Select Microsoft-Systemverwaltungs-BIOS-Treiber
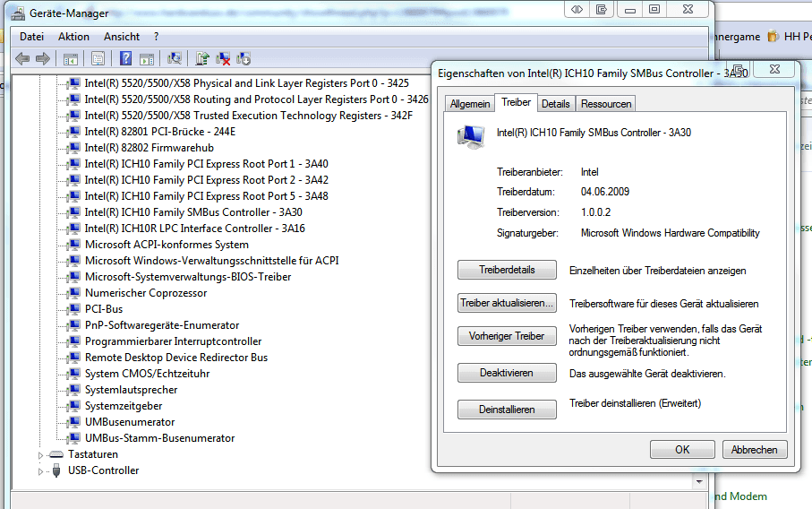Screen dimensions: 812x509 coord(188,277)
